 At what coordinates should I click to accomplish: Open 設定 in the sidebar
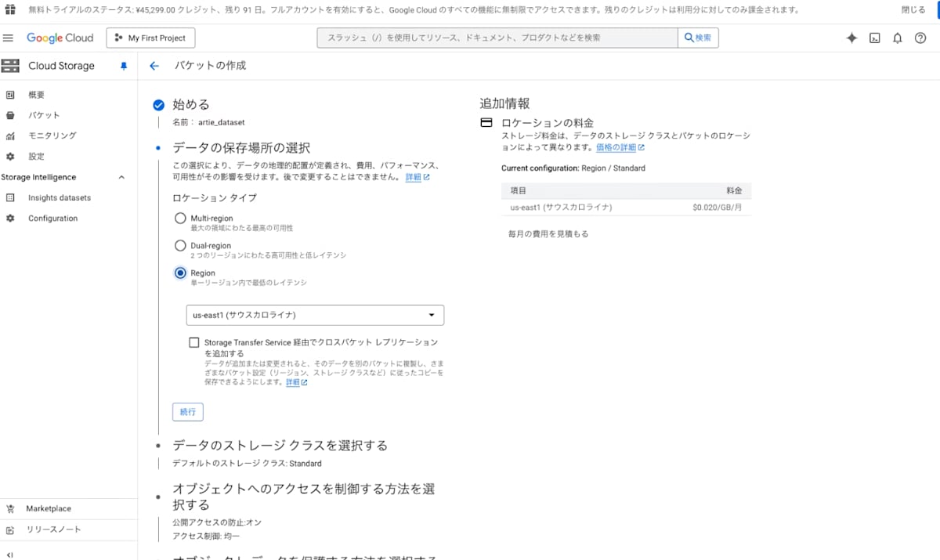tap(36, 157)
